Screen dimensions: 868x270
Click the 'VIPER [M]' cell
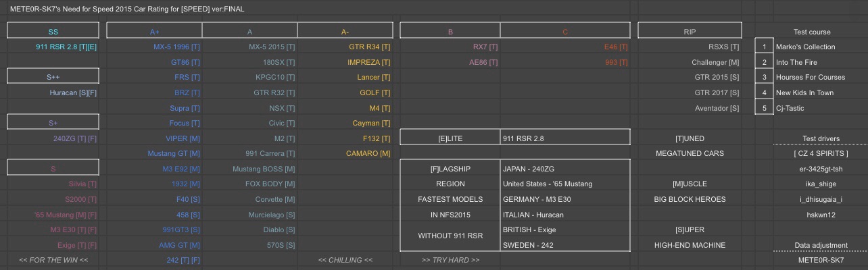click(155, 138)
